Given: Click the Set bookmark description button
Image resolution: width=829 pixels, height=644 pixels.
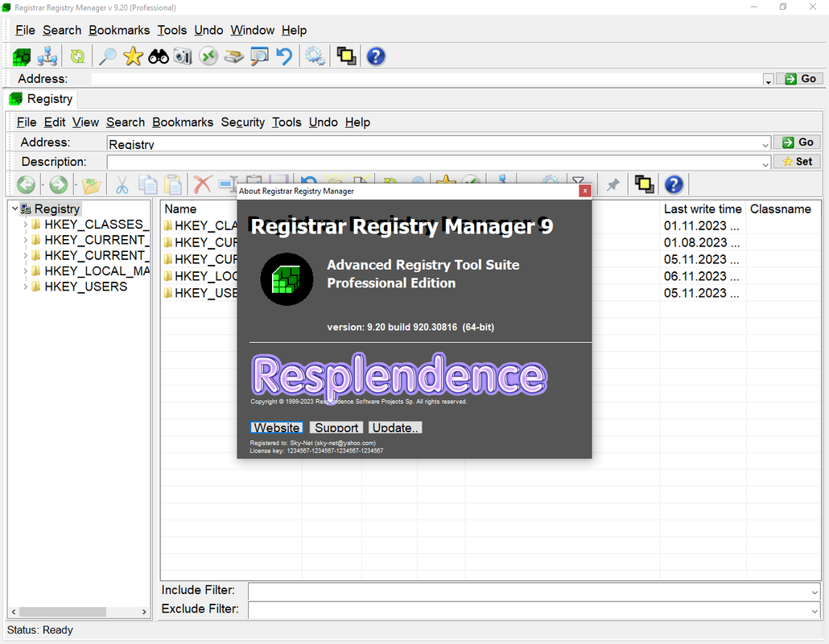Looking at the screenshot, I should click(x=798, y=161).
